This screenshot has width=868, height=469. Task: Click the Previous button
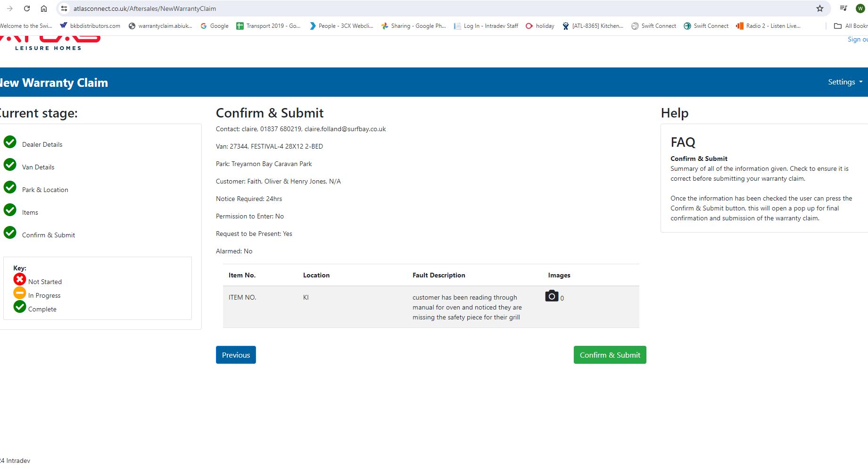tap(236, 355)
